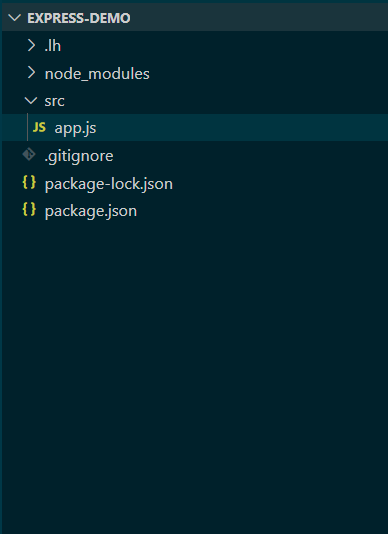
Task: Open the package.json file
Action: pyautogui.click(x=91, y=211)
